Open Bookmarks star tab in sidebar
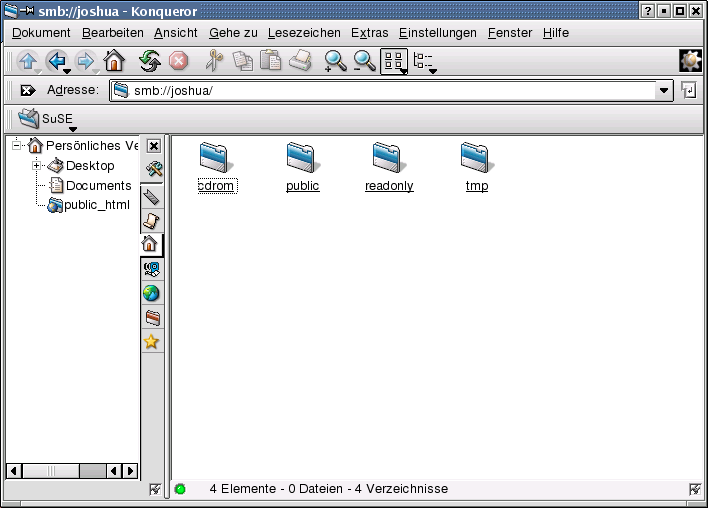This screenshot has width=708, height=508. tap(151, 342)
